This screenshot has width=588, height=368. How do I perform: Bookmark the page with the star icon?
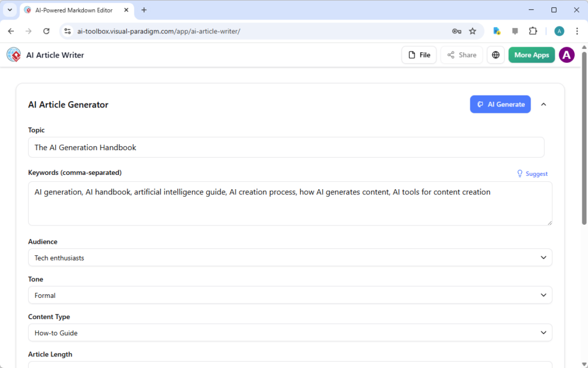pos(472,31)
